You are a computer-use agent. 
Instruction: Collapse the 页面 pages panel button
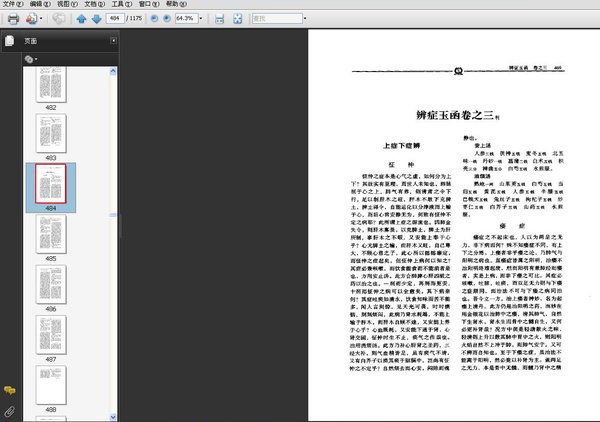pos(114,41)
